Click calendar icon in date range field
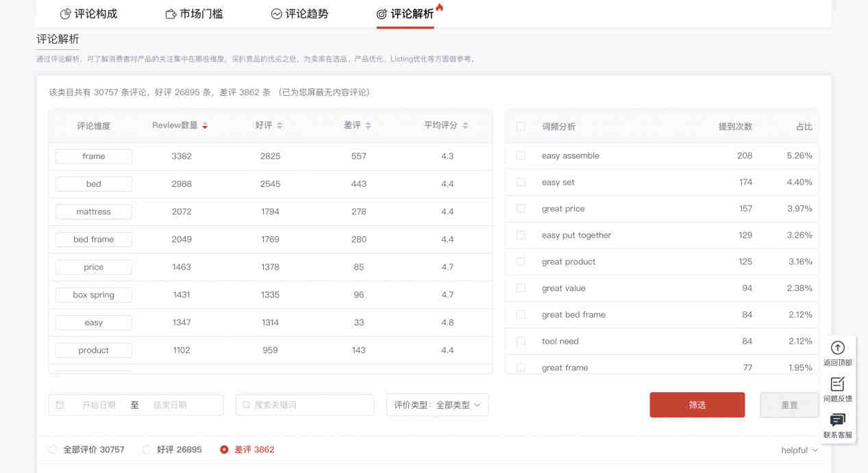Image resolution: width=868 pixels, height=473 pixels. click(x=60, y=405)
